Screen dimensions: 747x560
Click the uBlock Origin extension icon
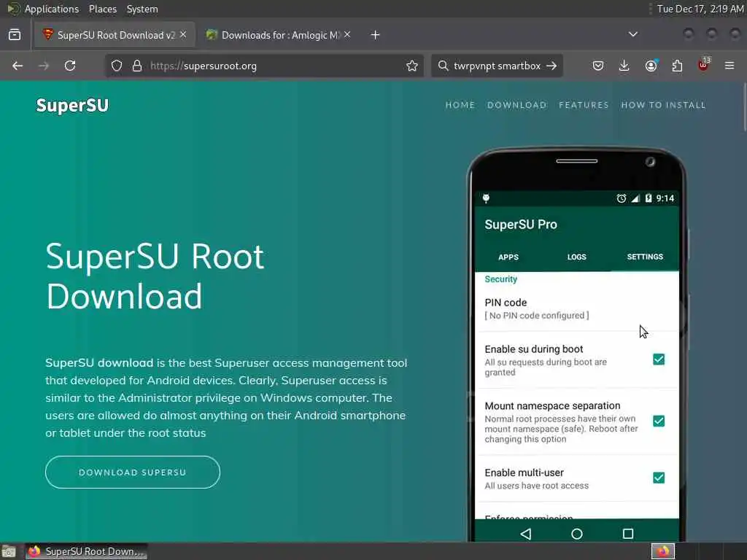[x=704, y=65]
